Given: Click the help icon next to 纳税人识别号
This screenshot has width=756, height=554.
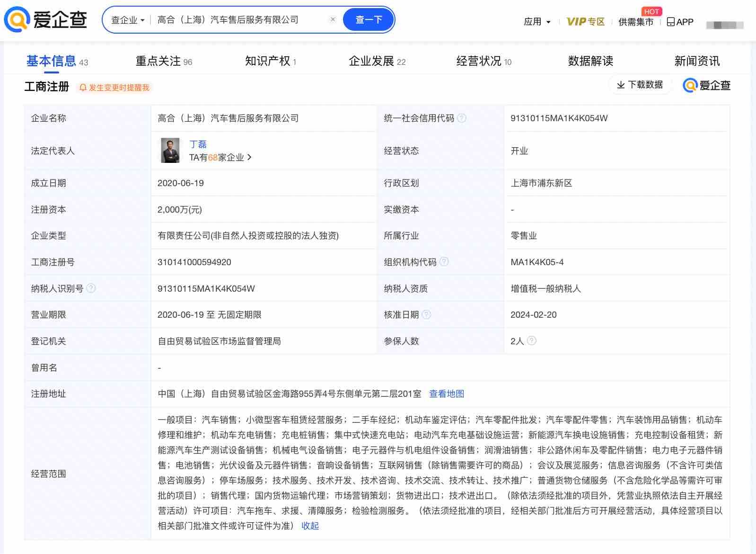Looking at the screenshot, I should [91, 288].
